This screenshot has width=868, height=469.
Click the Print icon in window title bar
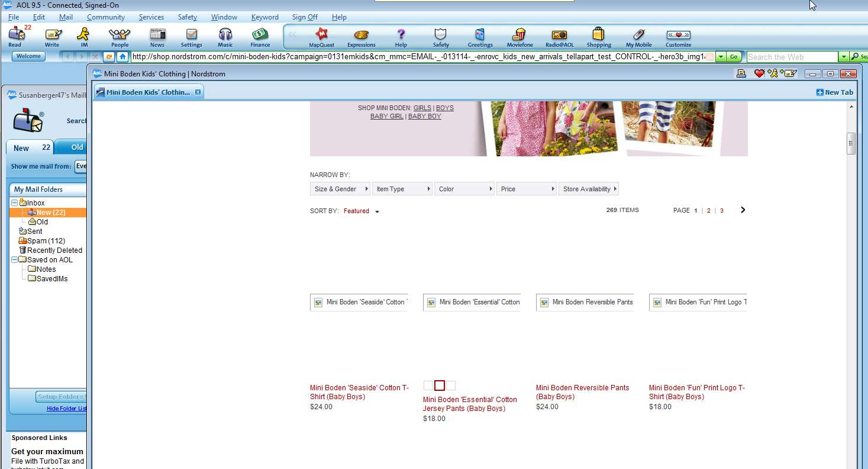[x=740, y=73]
